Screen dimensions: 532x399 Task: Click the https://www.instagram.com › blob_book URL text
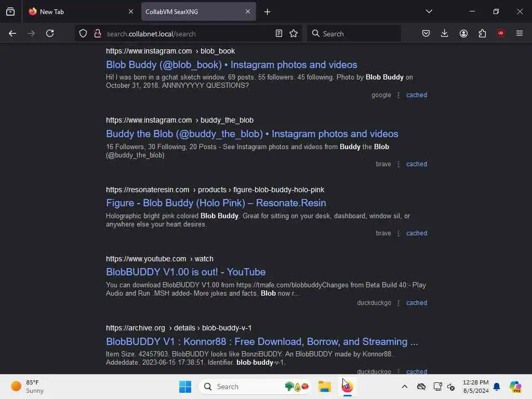coord(170,51)
